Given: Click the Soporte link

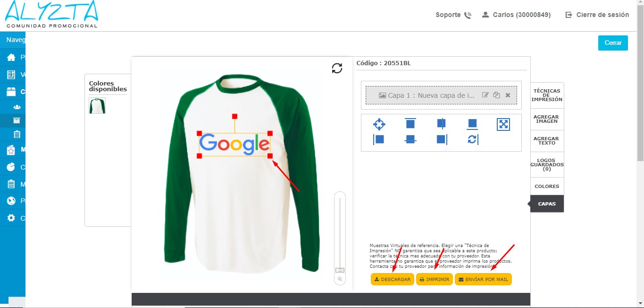Looking at the screenshot, I should 448,15.
